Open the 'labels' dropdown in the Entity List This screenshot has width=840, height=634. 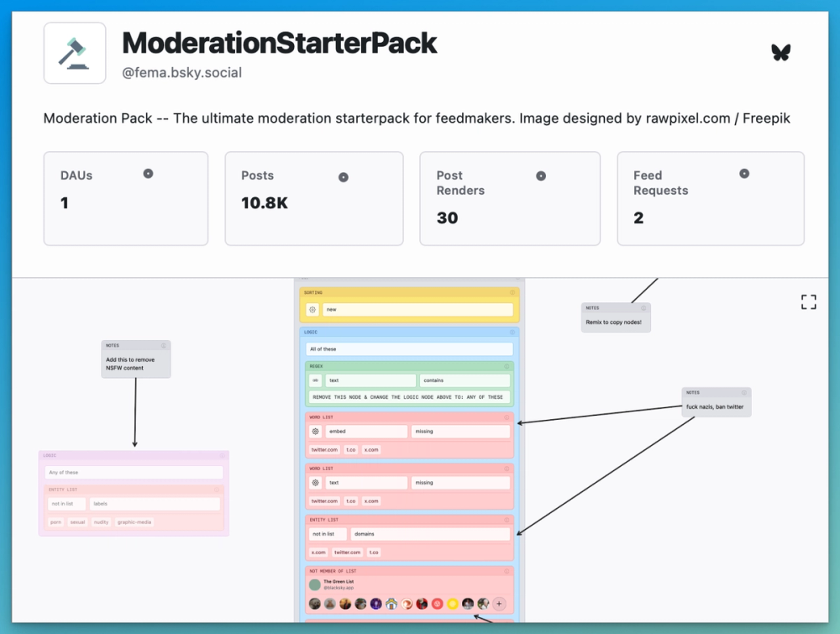coord(155,504)
